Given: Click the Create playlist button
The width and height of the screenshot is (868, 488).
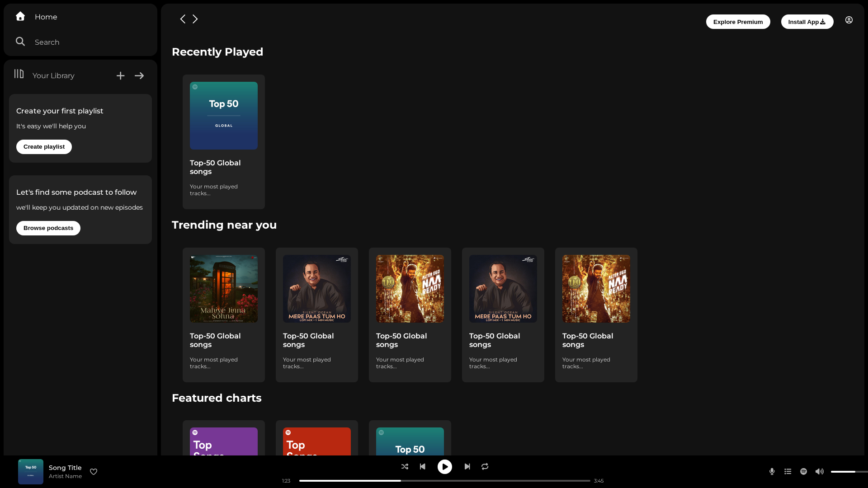Looking at the screenshot, I should (x=44, y=147).
